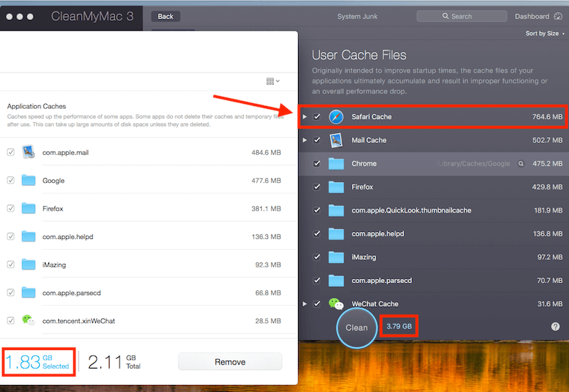569x392 pixels.
Task: Click the 2.11 GB Total value
Action: pos(114,362)
